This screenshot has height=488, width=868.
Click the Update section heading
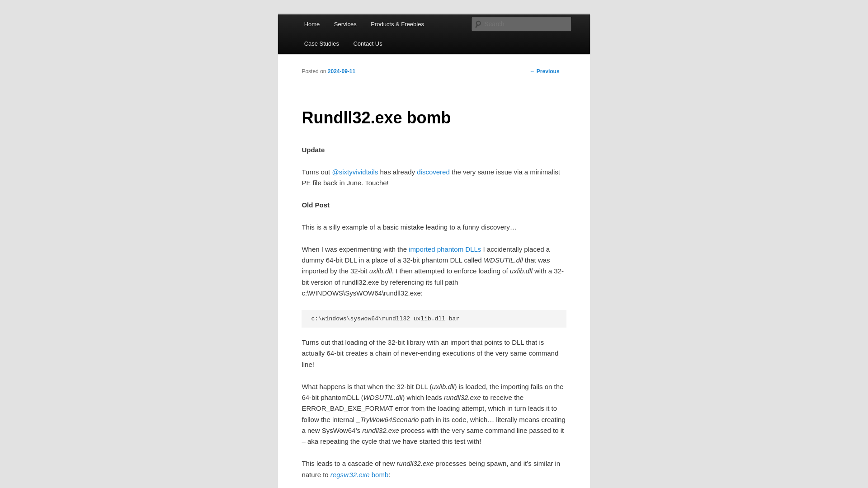pos(313,150)
